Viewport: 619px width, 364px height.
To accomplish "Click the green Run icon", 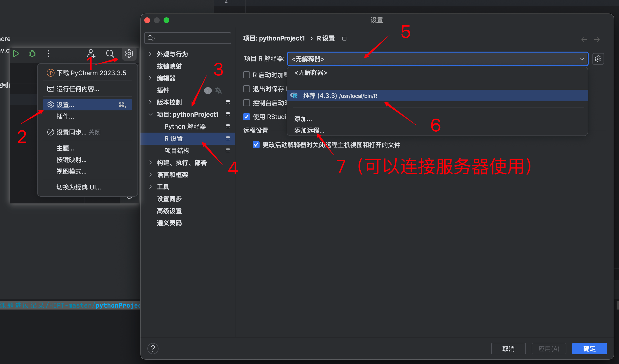I will (16, 54).
